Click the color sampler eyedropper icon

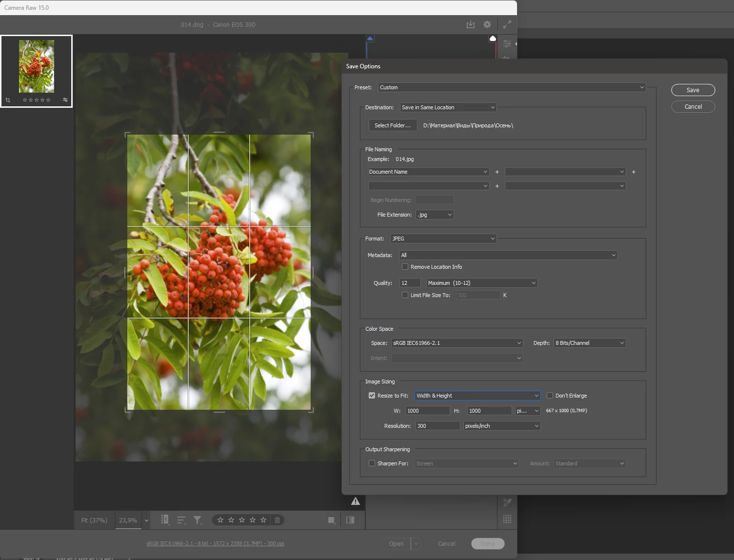(x=507, y=502)
